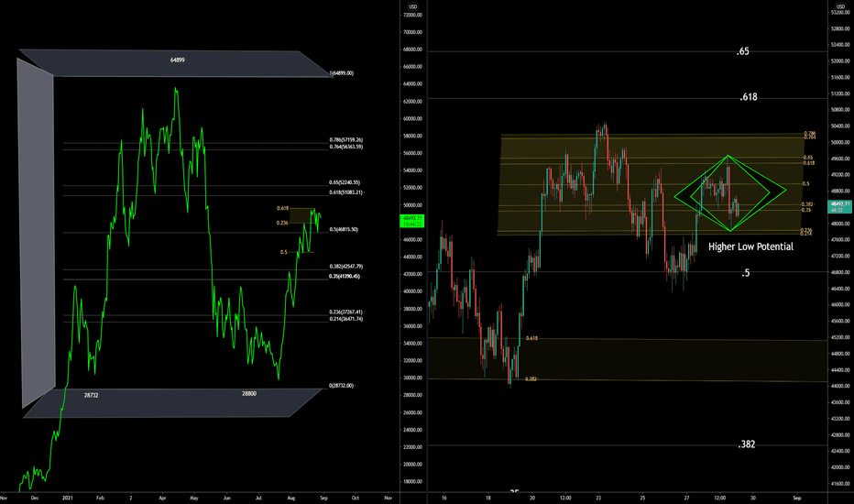Click the 68000.00 price axis label
Viewport: 854px width, 504px height.
[x=412, y=49]
